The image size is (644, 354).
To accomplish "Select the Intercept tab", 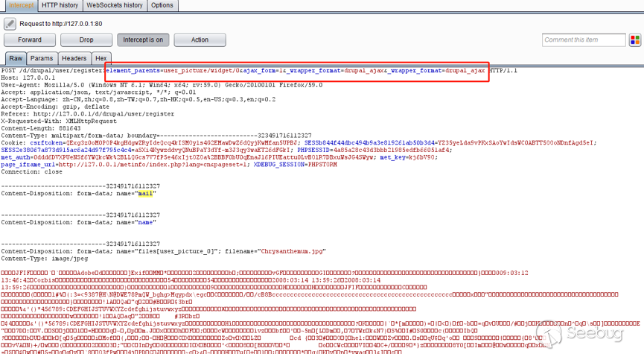I will pos(19,5).
